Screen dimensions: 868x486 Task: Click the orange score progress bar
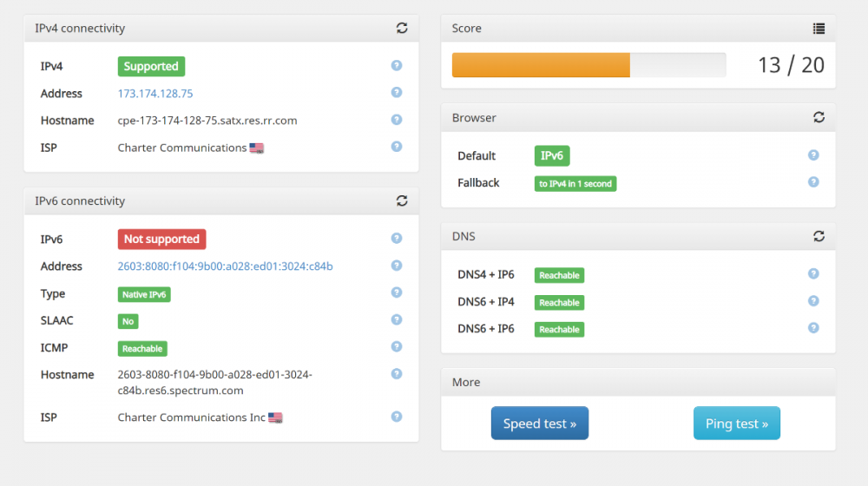point(541,65)
